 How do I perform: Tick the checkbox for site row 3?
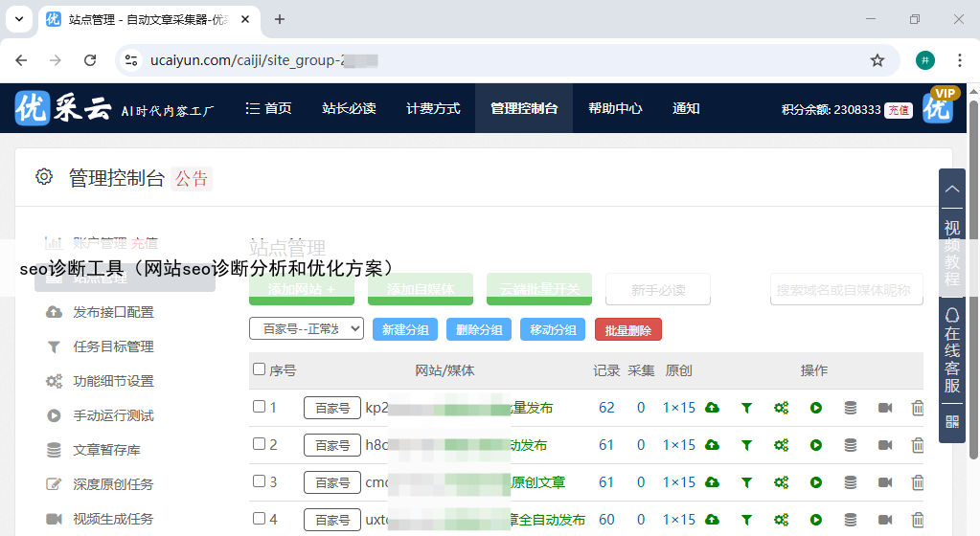click(x=259, y=481)
